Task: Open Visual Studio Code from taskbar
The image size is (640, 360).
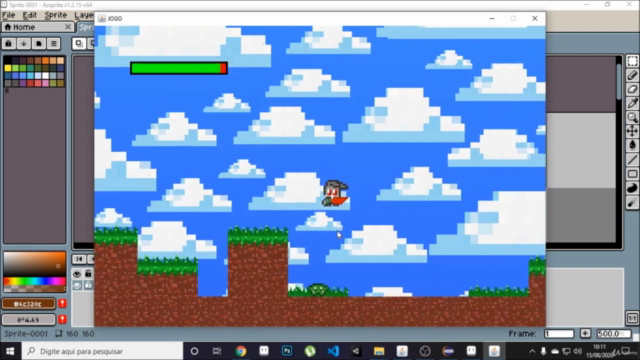Action: pyautogui.click(x=333, y=351)
